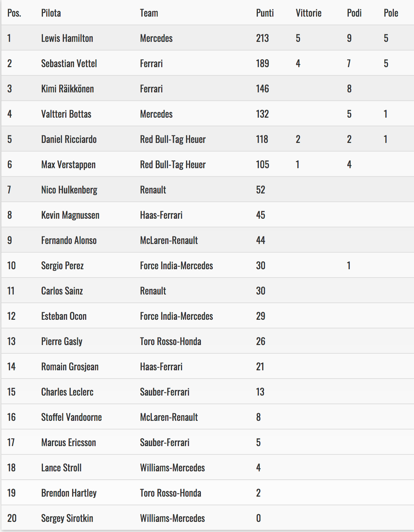Click on Sebastian Vettel's name
The image size is (414, 532).
click(69, 64)
